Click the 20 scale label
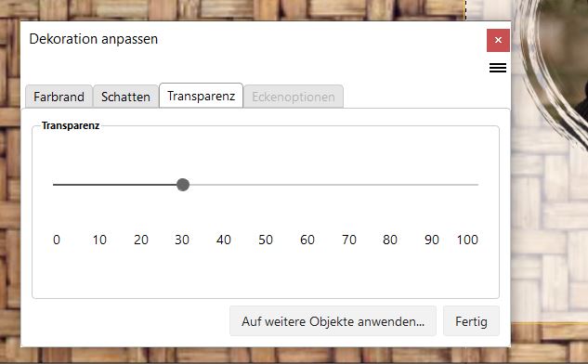 click(x=141, y=240)
